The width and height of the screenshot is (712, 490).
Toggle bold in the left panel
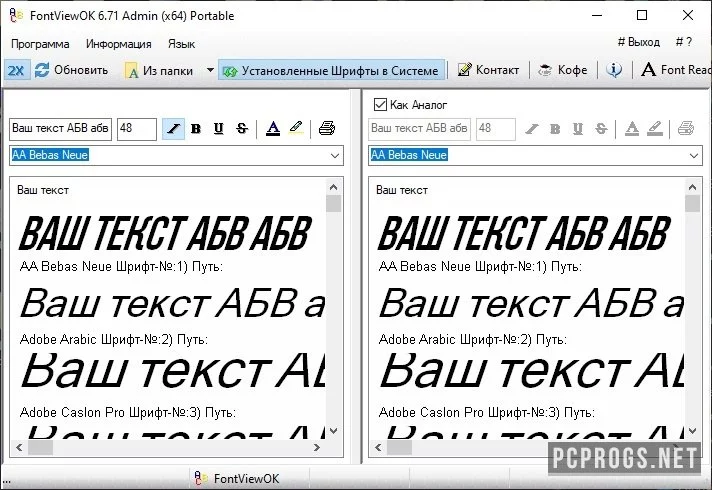tap(196, 129)
